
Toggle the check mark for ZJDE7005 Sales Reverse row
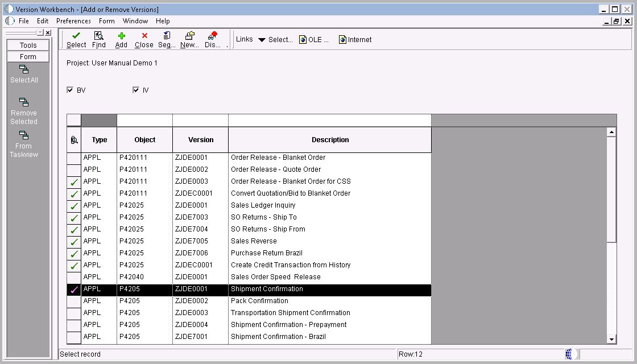pos(73,241)
